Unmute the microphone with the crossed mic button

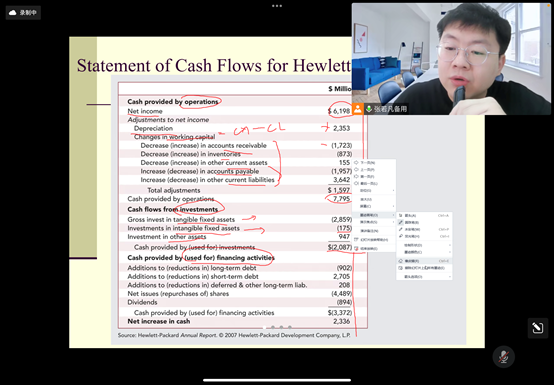[503, 356]
